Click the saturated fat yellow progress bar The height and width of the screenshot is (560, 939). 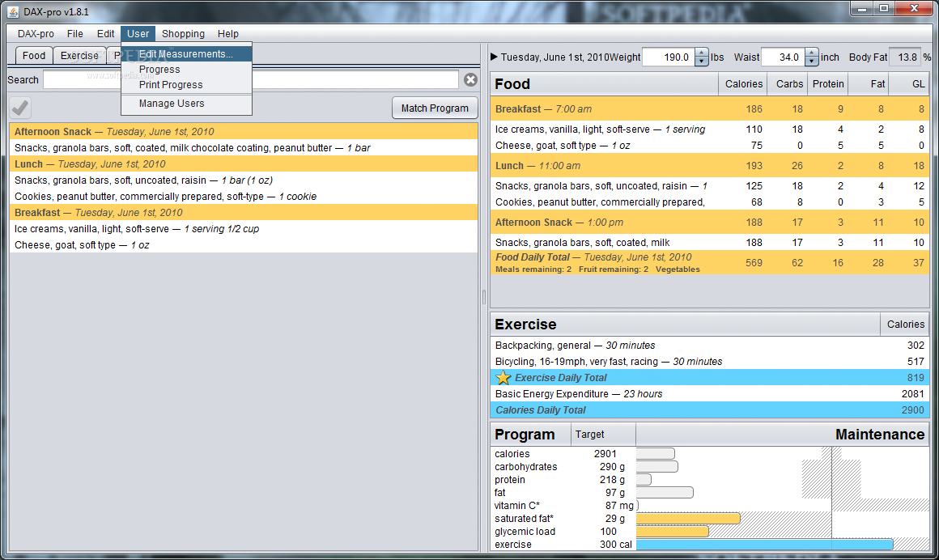(688, 519)
